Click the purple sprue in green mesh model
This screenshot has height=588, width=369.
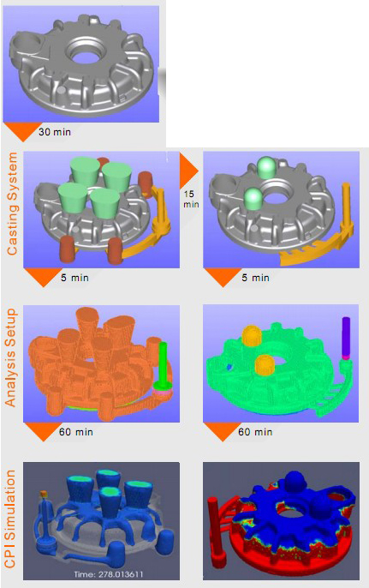(347, 338)
